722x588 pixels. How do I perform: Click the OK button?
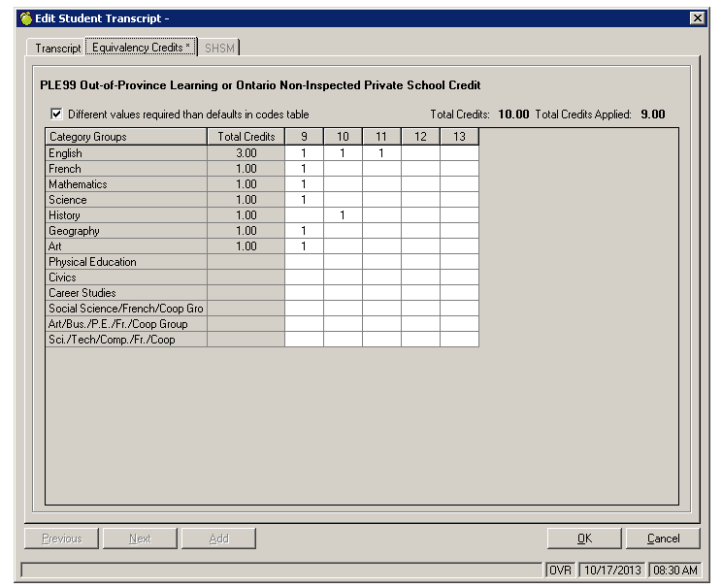coord(583,539)
